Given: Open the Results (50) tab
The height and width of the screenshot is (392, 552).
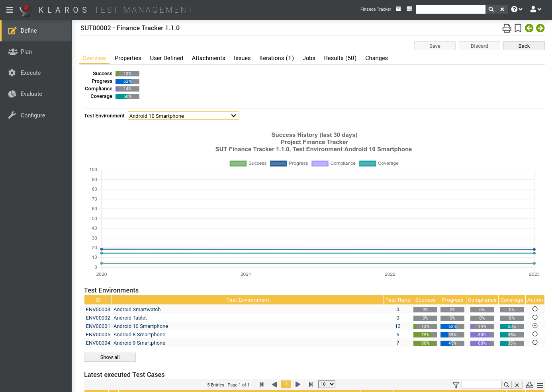Looking at the screenshot, I should [x=340, y=58].
